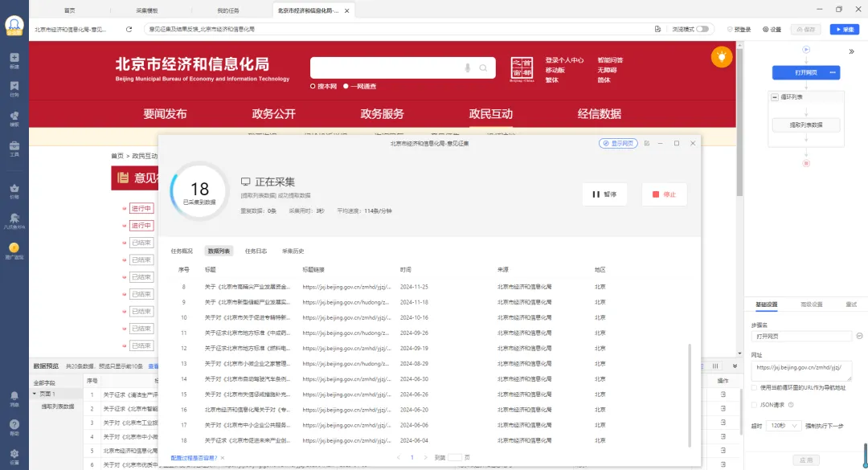Open the 经信数据 navigation menu
This screenshot has width=868, height=470.
pyautogui.click(x=599, y=114)
